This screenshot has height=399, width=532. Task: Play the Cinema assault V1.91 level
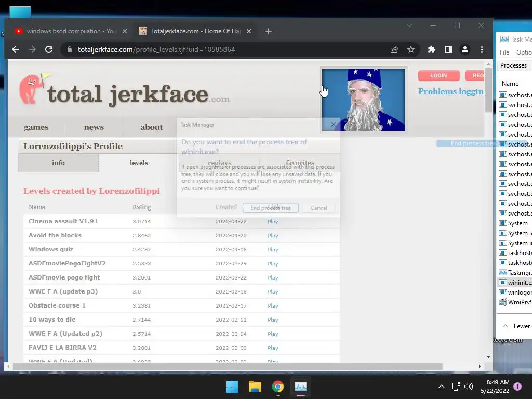tap(273, 221)
